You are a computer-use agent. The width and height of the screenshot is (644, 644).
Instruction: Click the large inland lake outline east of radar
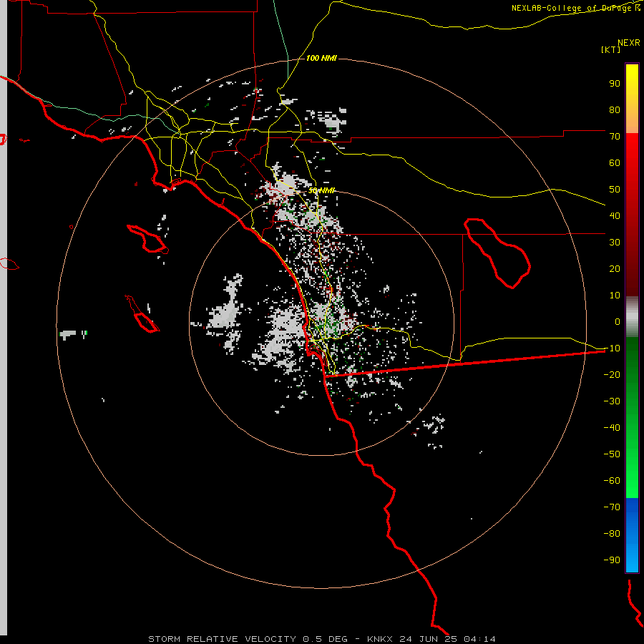pos(497,253)
